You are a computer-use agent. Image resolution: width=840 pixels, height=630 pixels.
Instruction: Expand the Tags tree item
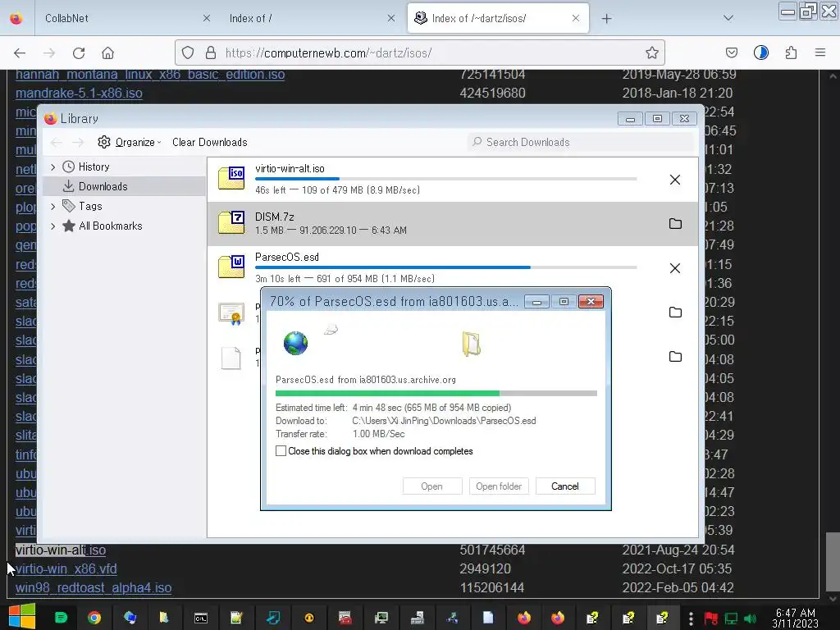[53, 206]
